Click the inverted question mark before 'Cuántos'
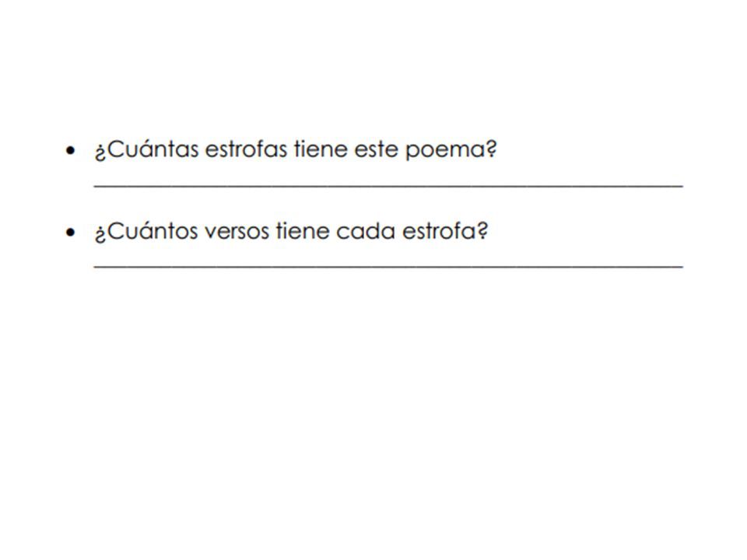Image resolution: width=747 pixels, height=560 pixels. coord(100,234)
